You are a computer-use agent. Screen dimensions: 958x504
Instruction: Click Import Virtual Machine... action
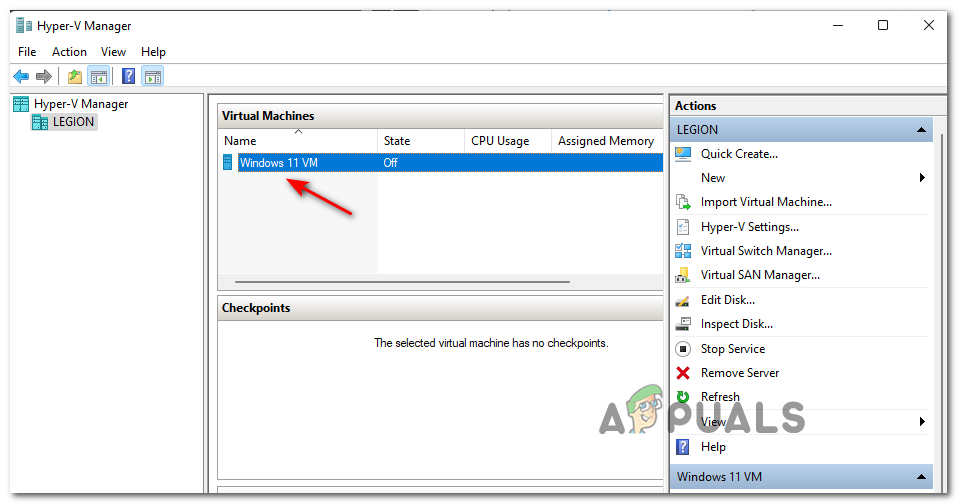click(766, 202)
